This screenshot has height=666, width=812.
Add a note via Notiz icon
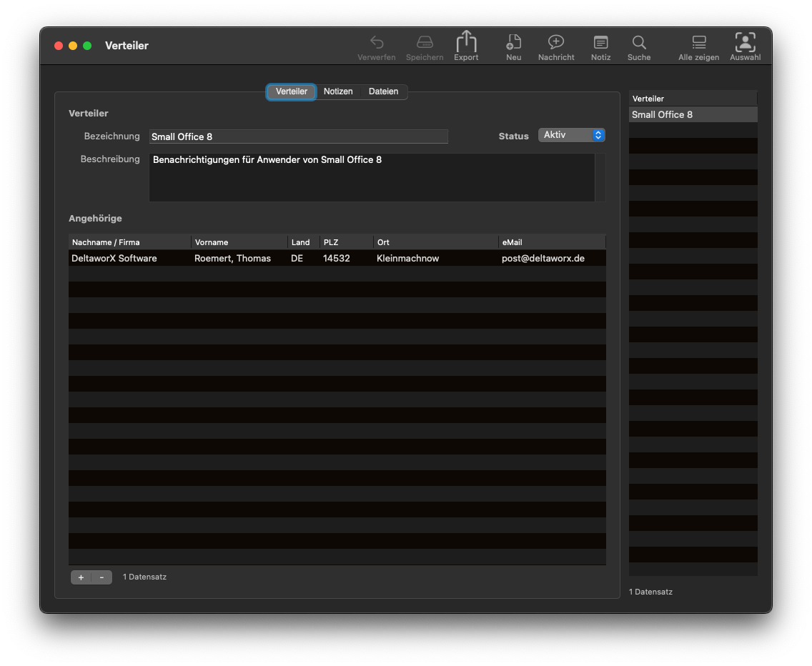[600, 42]
